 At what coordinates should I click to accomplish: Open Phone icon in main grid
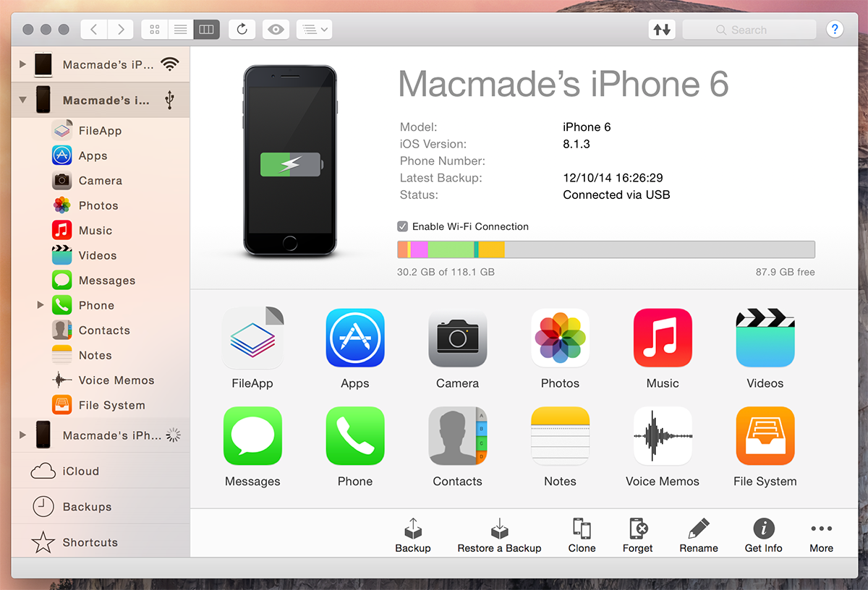click(355, 436)
